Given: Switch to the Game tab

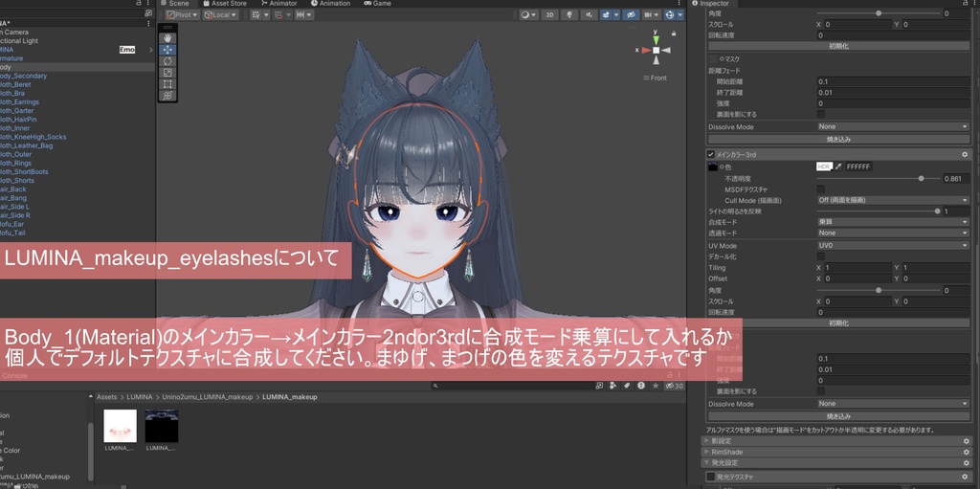Looking at the screenshot, I should pyautogui.click(x=377, y=3).
